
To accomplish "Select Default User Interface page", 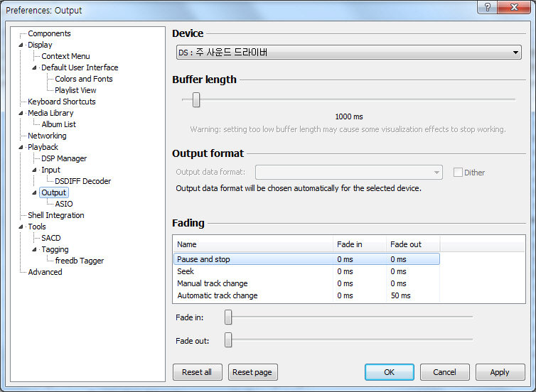I will point(80,67).
